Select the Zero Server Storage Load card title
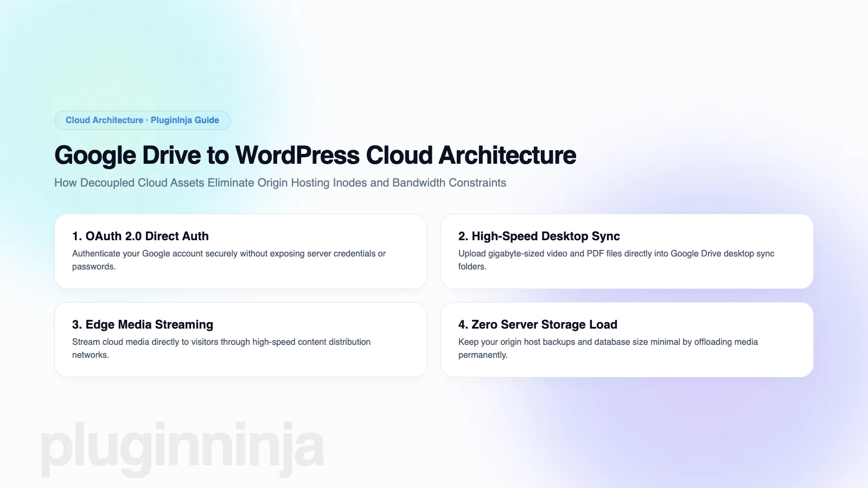 [x=538, y=325]
